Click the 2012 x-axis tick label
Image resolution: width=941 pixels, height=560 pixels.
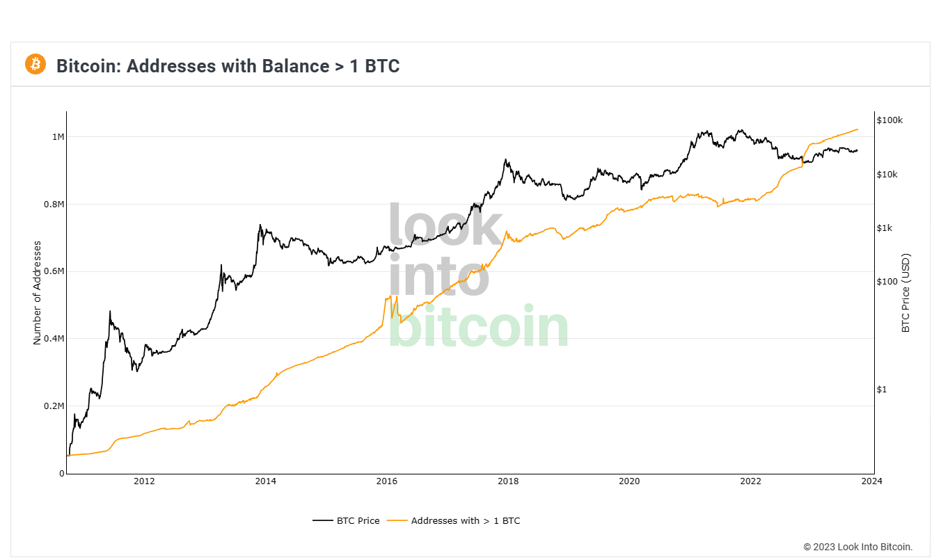click(144, 481)
